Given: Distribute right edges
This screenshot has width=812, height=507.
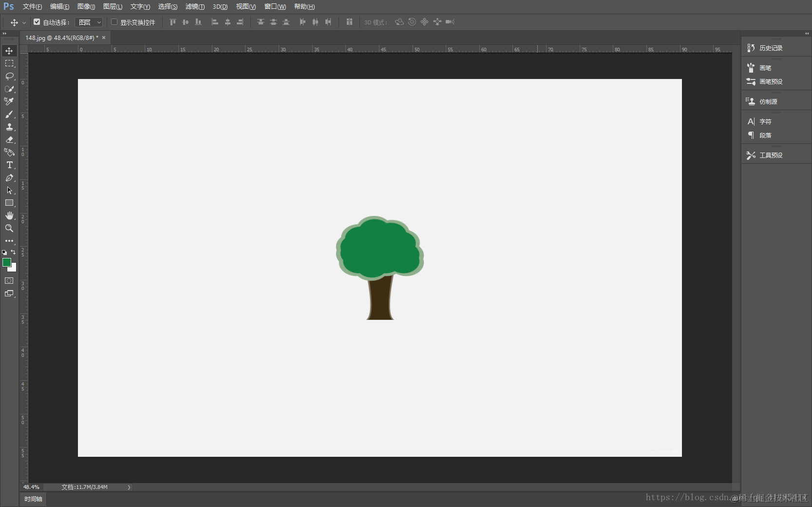Looking at the screenshot, I should pos(328,22).
